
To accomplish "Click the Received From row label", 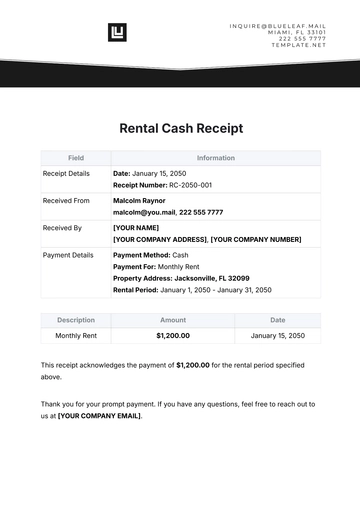I will pyautogui.click(x=66, y=201).
